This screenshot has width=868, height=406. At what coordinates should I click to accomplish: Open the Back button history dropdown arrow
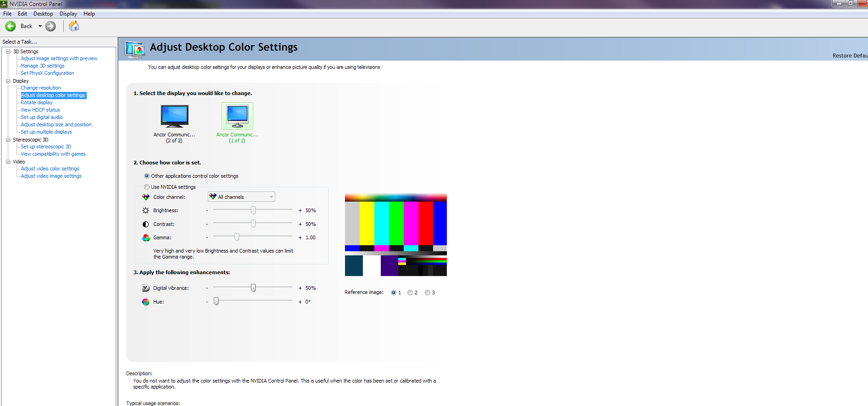[x=40, y=26]
